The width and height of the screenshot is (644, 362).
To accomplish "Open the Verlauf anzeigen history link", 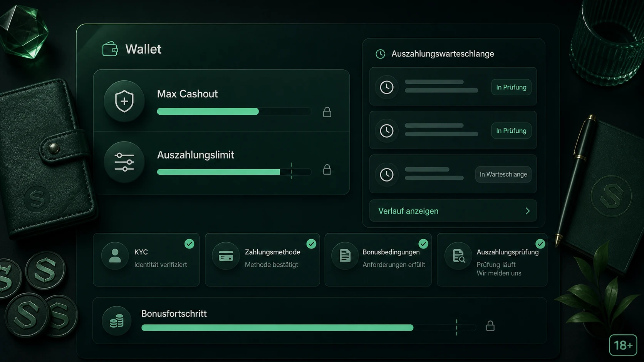I will (x=453, y=211).
